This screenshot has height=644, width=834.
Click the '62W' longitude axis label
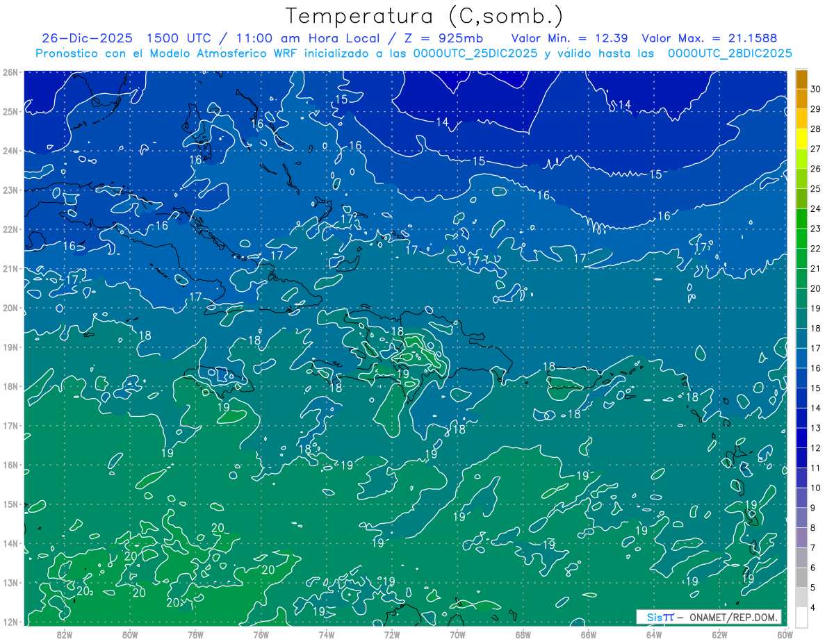[719, 634]
